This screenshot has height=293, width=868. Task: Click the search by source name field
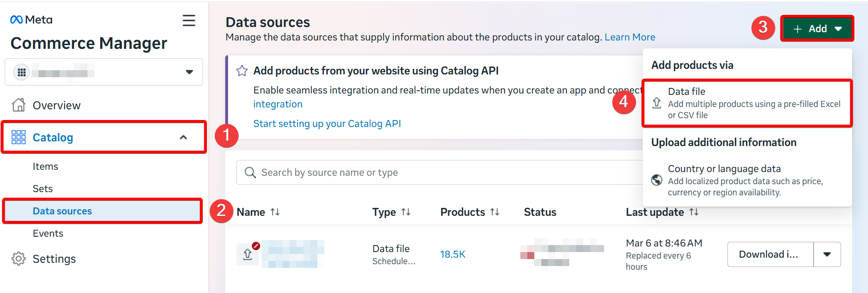(437, 173)
